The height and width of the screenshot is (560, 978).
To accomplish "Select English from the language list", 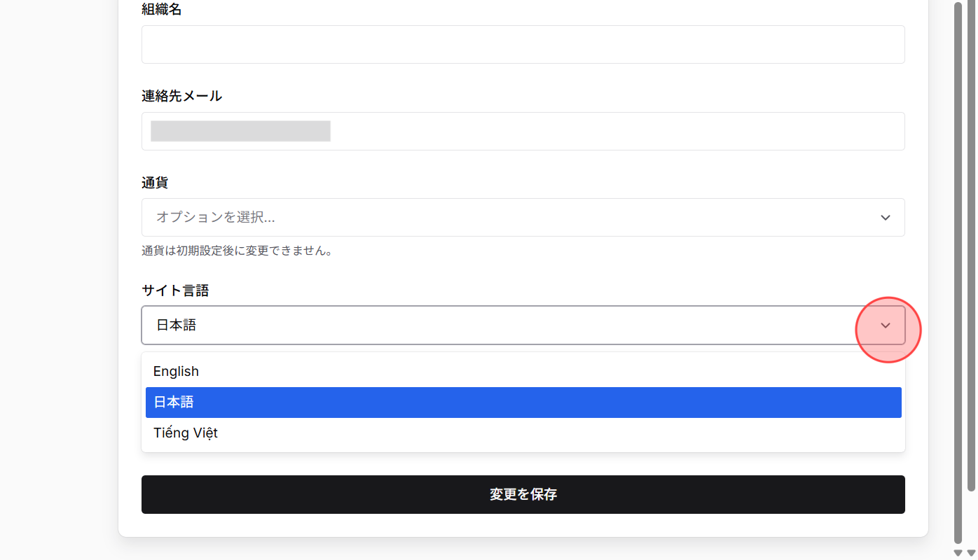I will [x=176, y=371].
